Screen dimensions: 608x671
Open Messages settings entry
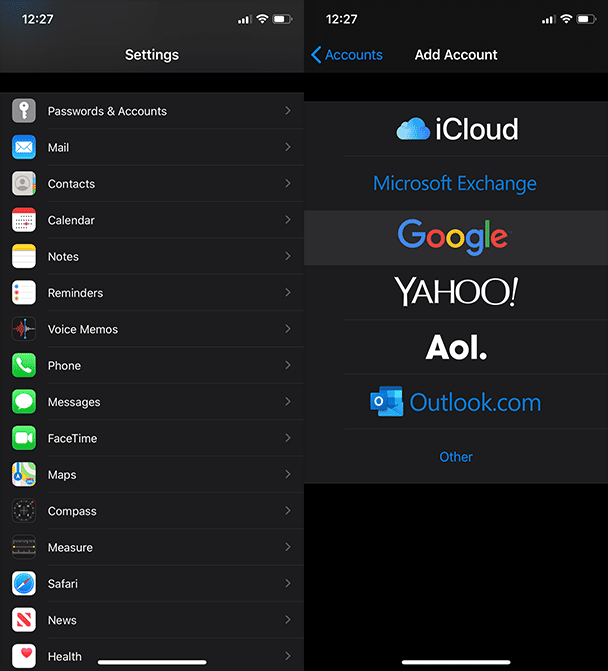(x=152, y=402)
